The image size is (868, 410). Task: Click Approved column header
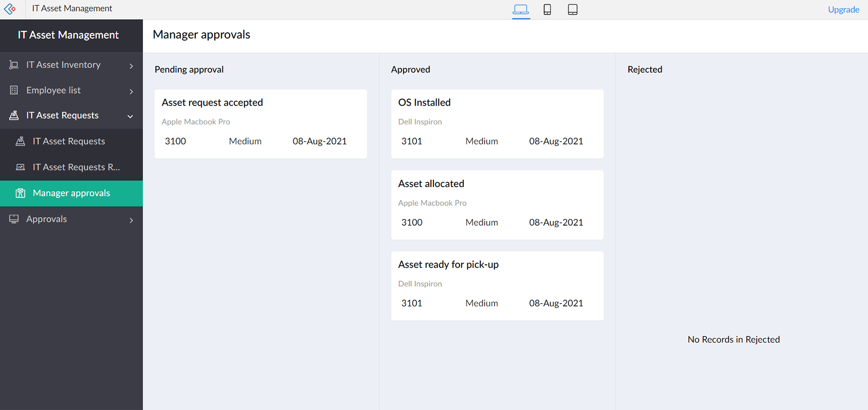pos(410,69)
